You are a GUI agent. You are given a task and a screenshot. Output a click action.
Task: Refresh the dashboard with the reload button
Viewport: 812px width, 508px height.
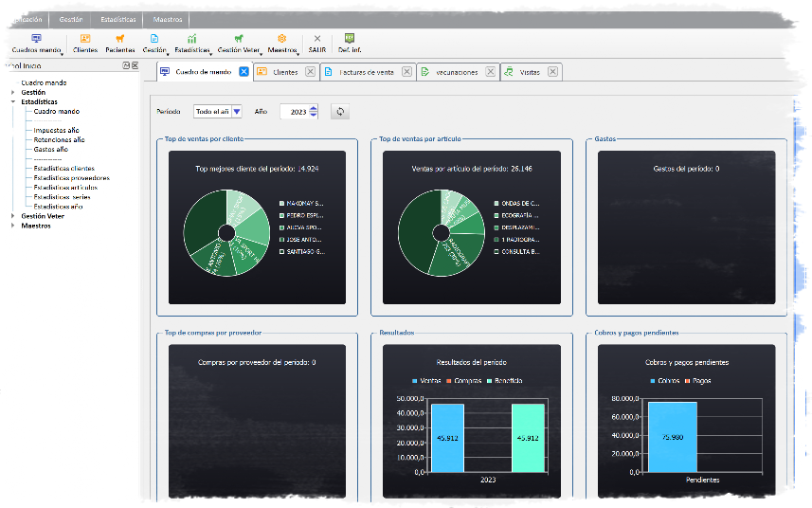[340, 112]
